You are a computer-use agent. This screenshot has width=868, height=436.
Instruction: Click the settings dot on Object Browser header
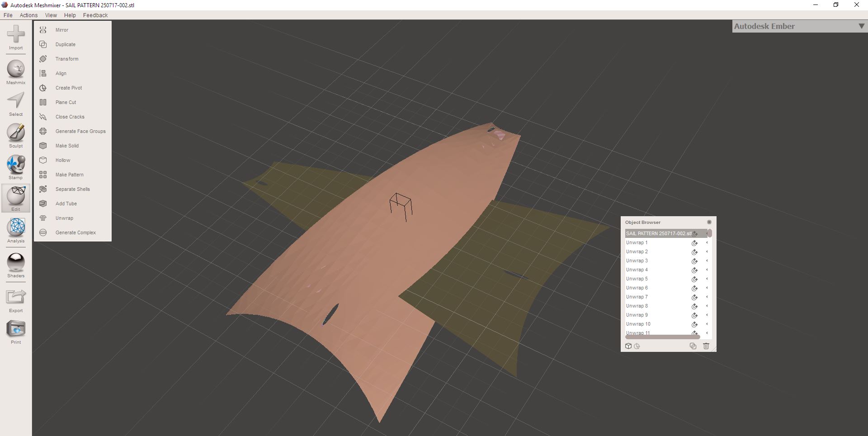point(709,222)
